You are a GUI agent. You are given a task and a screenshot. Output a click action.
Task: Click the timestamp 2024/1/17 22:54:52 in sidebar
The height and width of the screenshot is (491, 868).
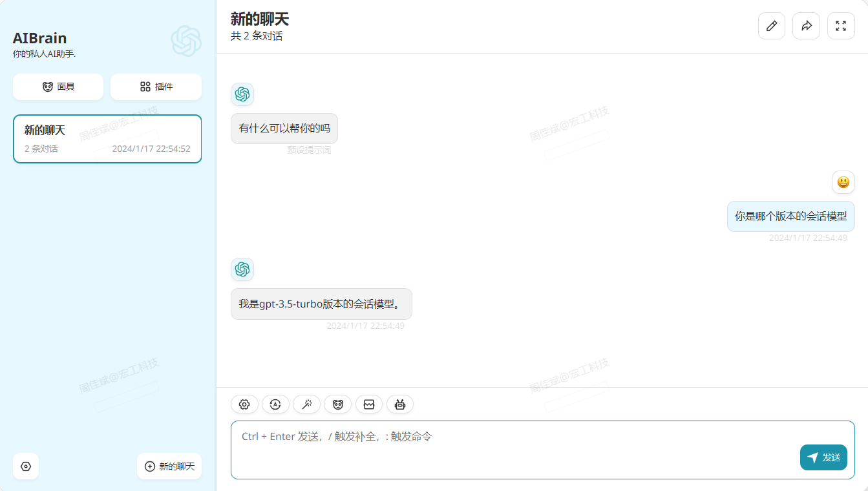coord(151,149)
